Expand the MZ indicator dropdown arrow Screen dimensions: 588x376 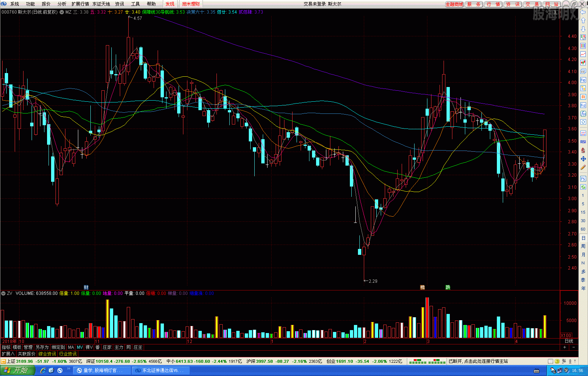click(62, 12)
